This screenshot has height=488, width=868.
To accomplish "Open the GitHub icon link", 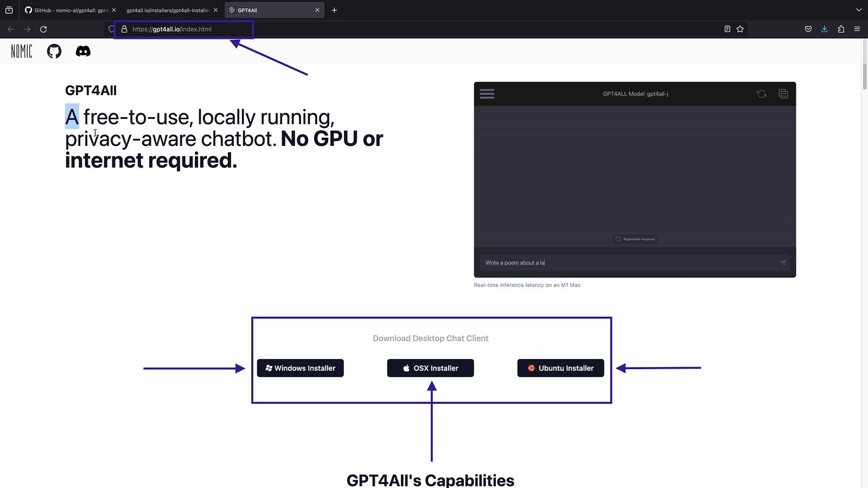I will point(54,51).
